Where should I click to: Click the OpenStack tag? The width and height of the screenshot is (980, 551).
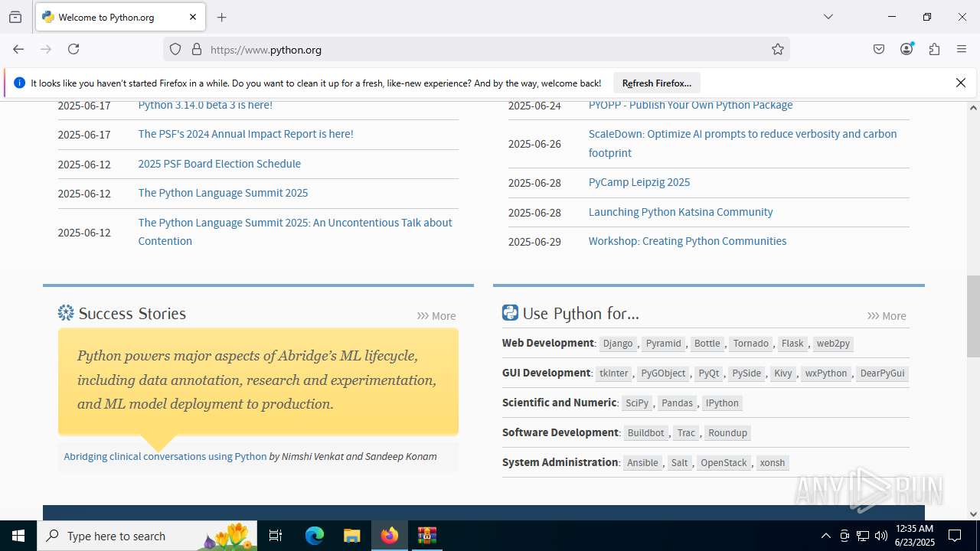724,463
